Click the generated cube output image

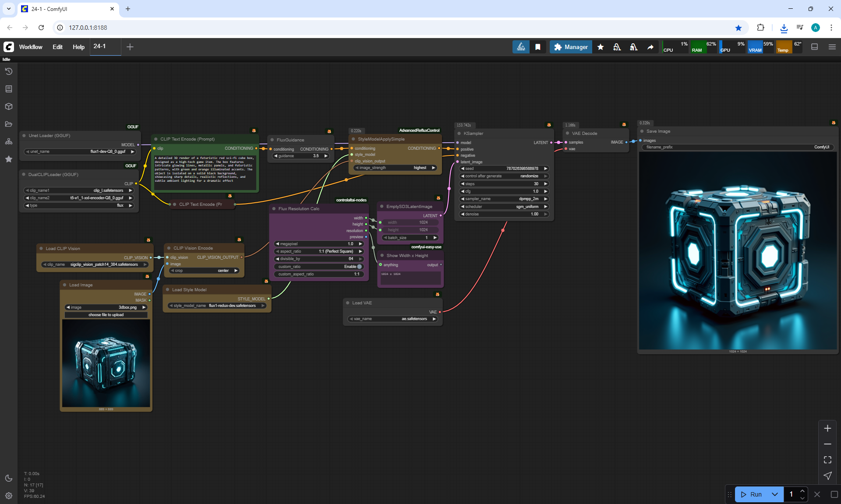point(738,250)
